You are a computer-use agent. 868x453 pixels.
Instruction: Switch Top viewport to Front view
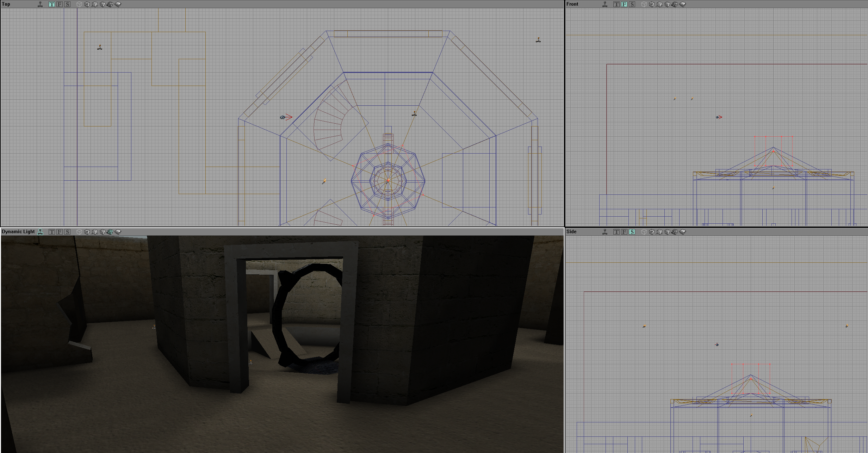click(x=60, y=4)
